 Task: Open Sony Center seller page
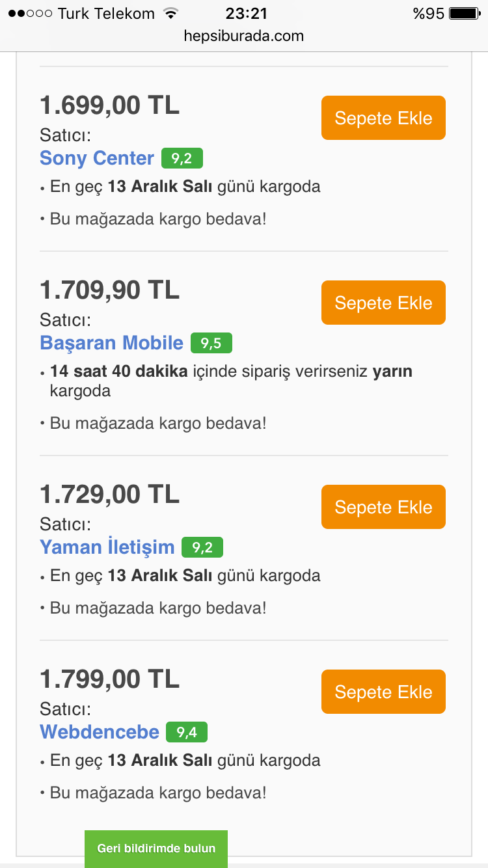pos(97,158)
